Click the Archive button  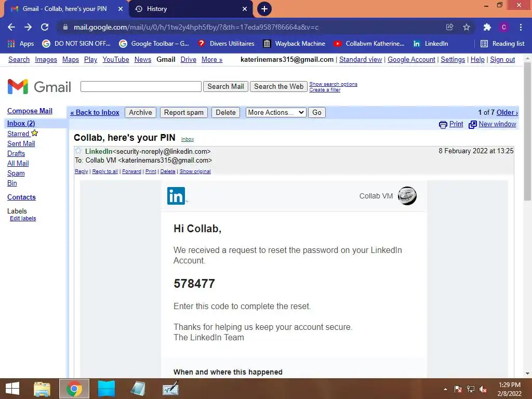[x=140, y=113]
